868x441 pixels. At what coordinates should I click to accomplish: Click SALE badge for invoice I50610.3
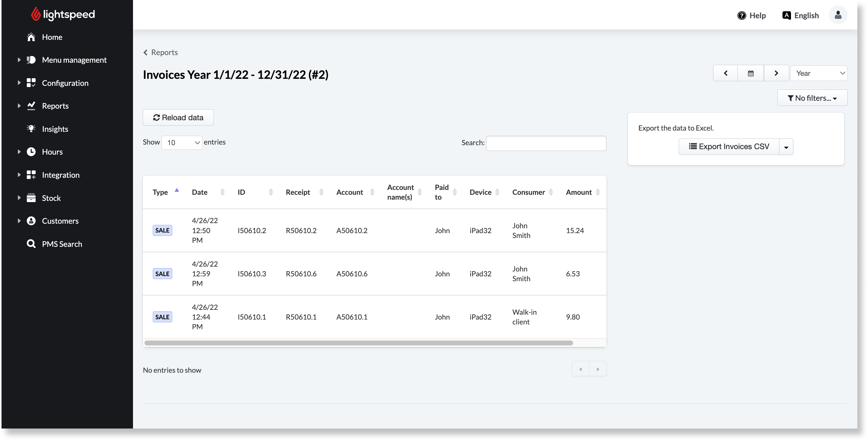point(163,274)
